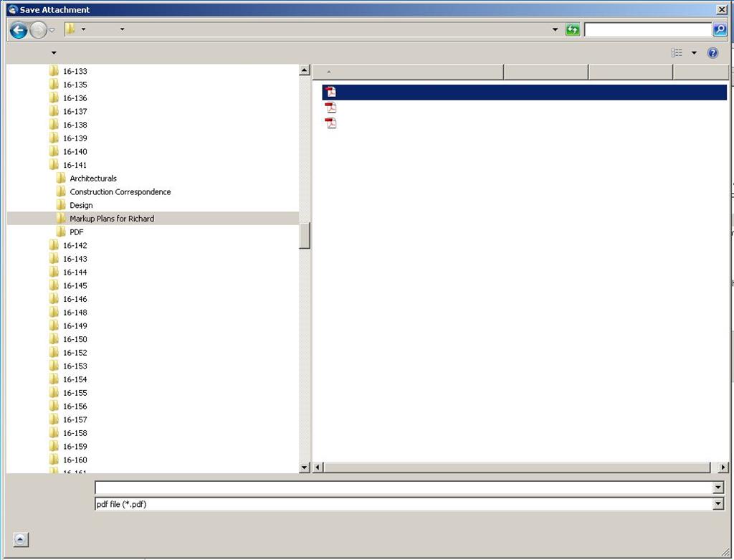Viewport: 734px width, 560px height.
Task: Click the folder tree vertical scrollbar thumb
Action: (304, 236)
